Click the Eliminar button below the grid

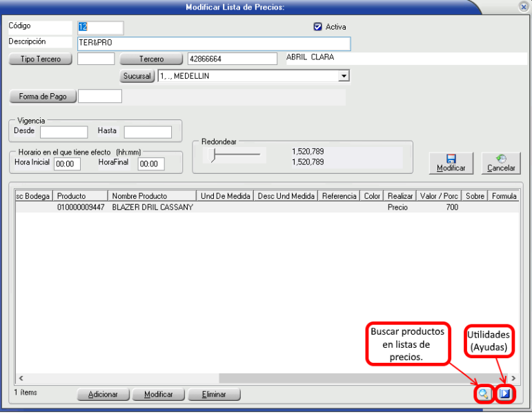pos(215,395)
